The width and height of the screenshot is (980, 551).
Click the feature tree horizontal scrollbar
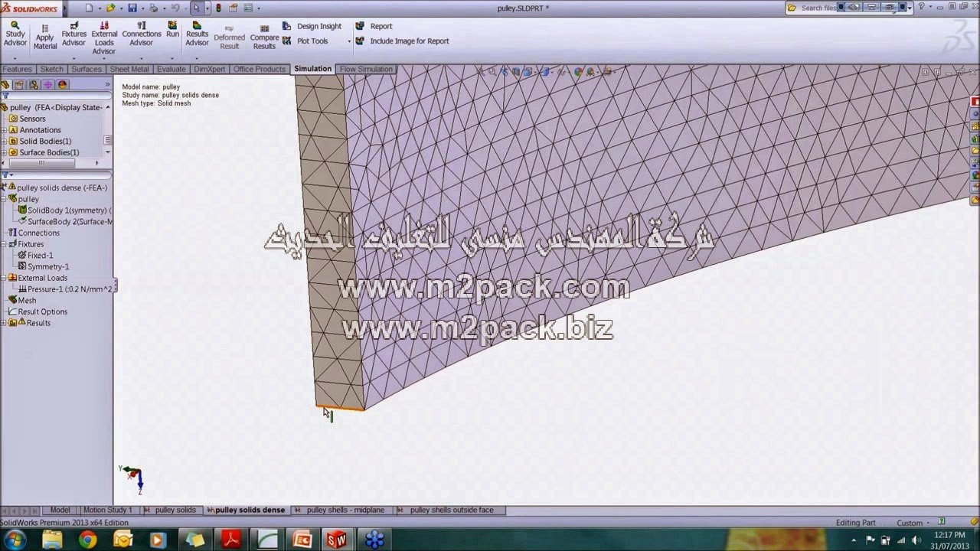click(x=42, y=163)
